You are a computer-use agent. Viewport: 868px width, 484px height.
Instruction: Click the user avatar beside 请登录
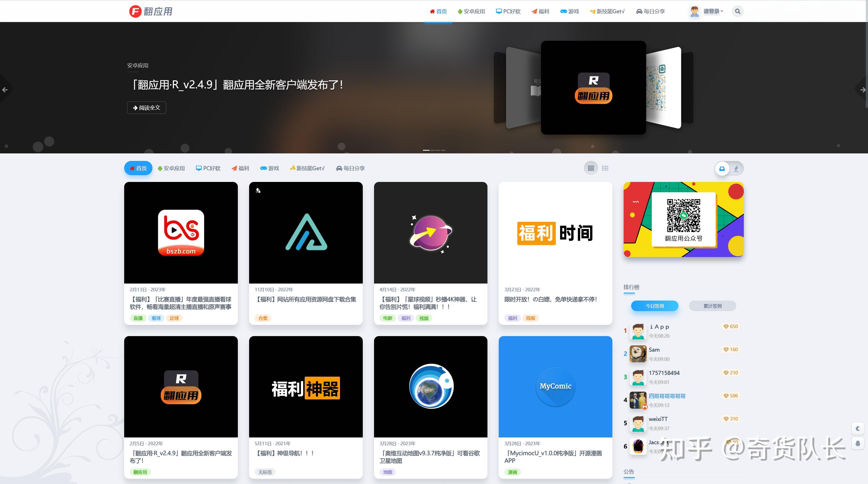coord(694,12)
